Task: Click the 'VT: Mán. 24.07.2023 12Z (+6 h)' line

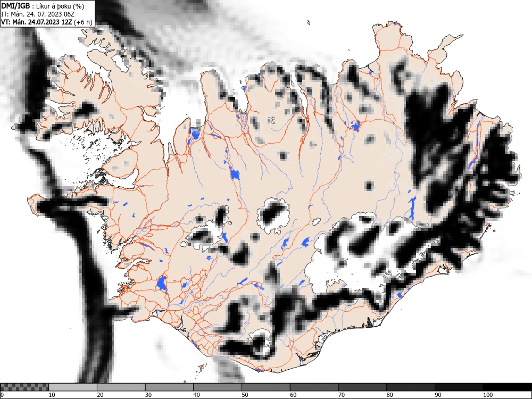Action: pyautogui.click(x=46, y=22)
